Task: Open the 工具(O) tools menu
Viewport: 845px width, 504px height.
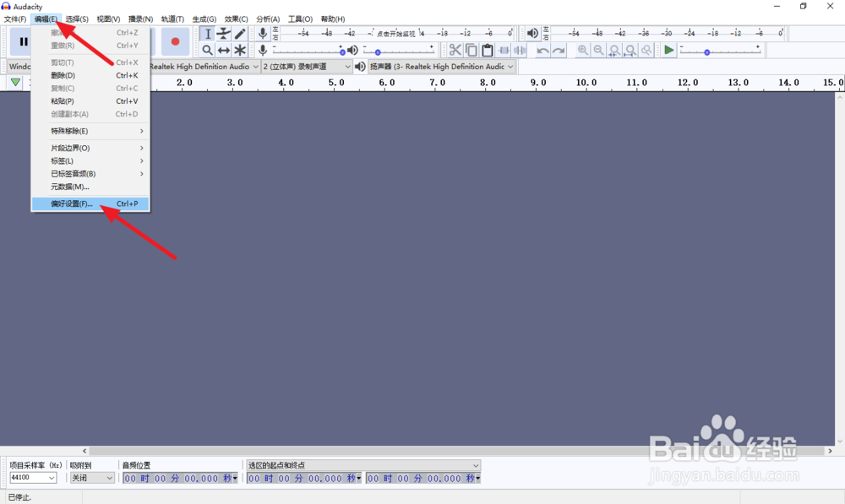Action: click(x=300, y=19)
